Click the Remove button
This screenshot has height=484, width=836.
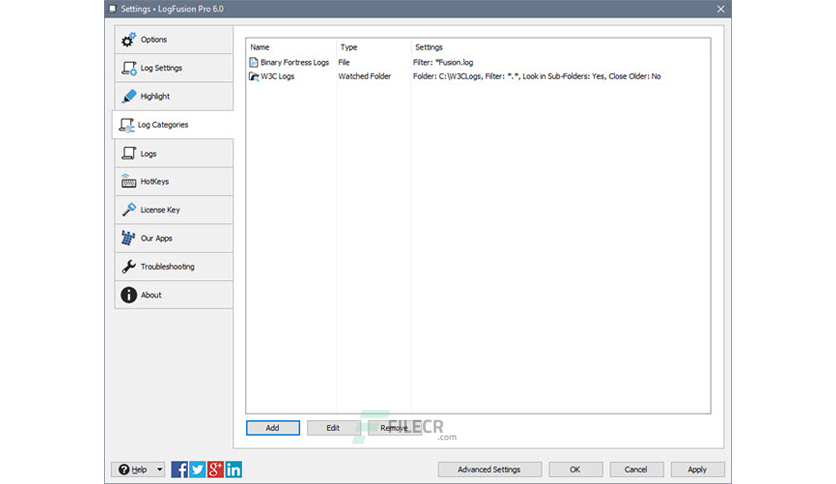(395, 427)
